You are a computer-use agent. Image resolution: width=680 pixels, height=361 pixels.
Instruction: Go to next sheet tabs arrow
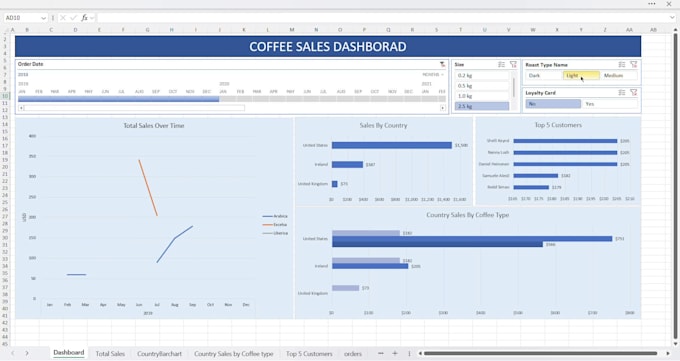click(x=26, y=354)
